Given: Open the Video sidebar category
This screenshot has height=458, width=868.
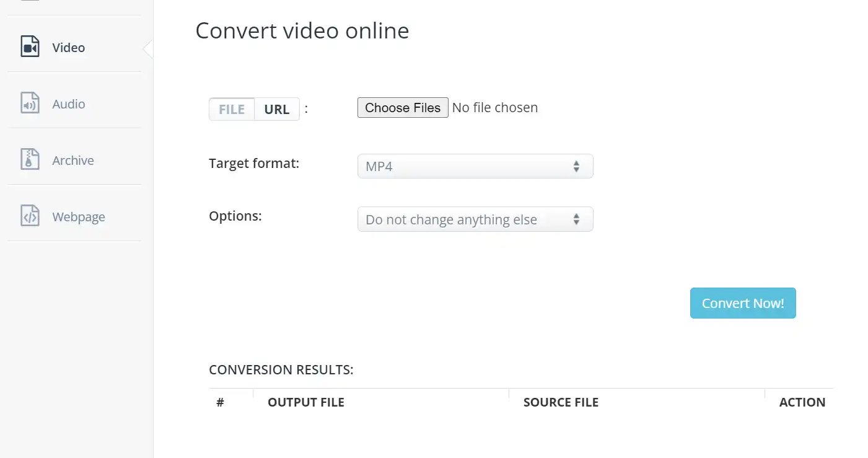Looking at the screenshot, I should (x=74, y=47).
